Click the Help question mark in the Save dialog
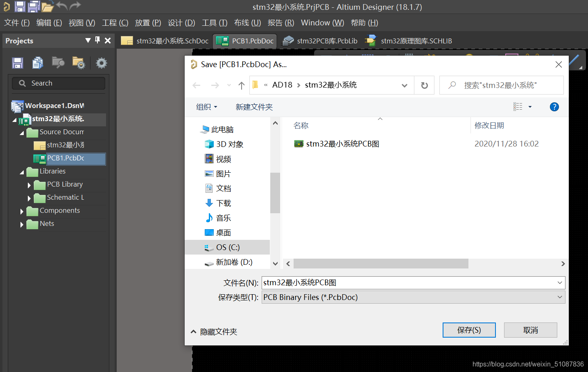588x372 pixels. 554,107
